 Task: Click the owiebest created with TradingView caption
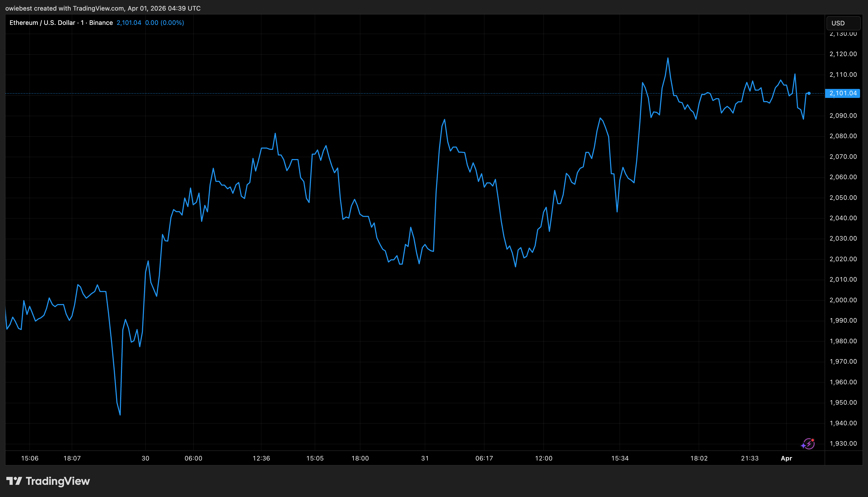(x=103, y=8)
